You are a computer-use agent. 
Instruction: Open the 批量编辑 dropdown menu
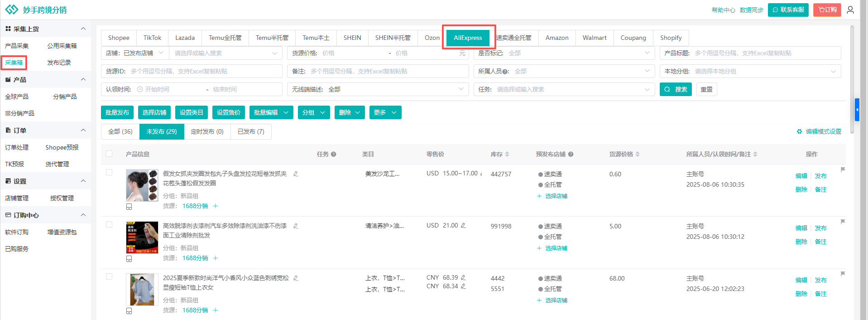[x=271, y=112]
